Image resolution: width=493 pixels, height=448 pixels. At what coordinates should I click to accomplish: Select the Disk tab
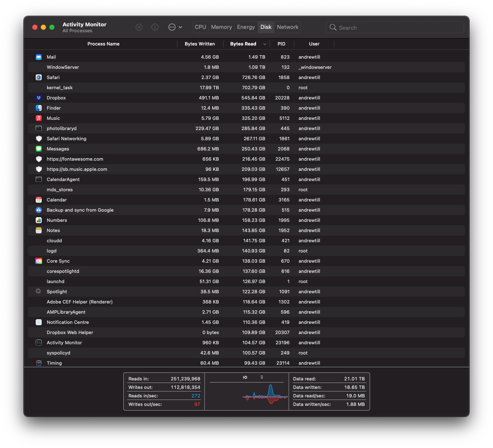pos(266,27)
